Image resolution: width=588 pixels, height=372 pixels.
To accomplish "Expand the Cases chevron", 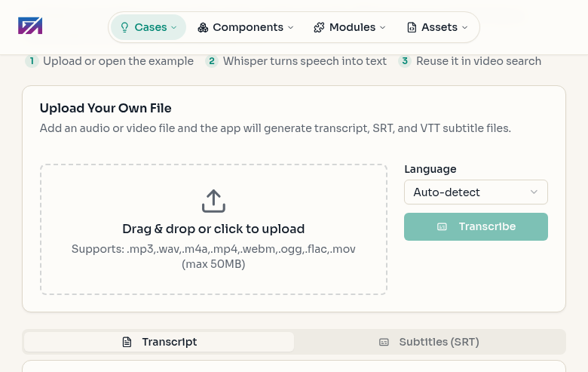I will [x=174, y=27].
